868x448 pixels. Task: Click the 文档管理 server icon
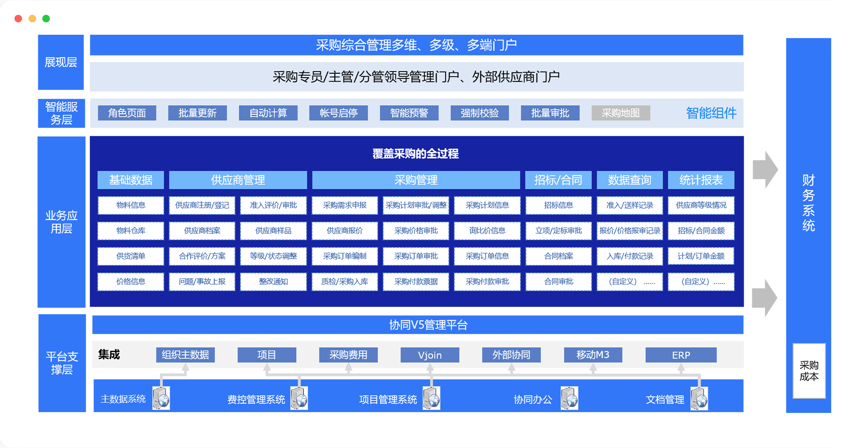[x=699, y=398]
